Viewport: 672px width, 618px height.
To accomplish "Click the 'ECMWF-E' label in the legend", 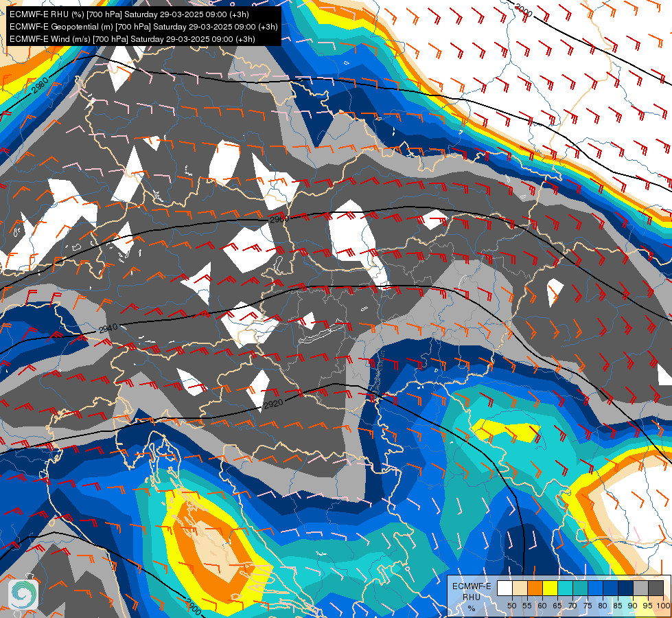I will [472, 586].
